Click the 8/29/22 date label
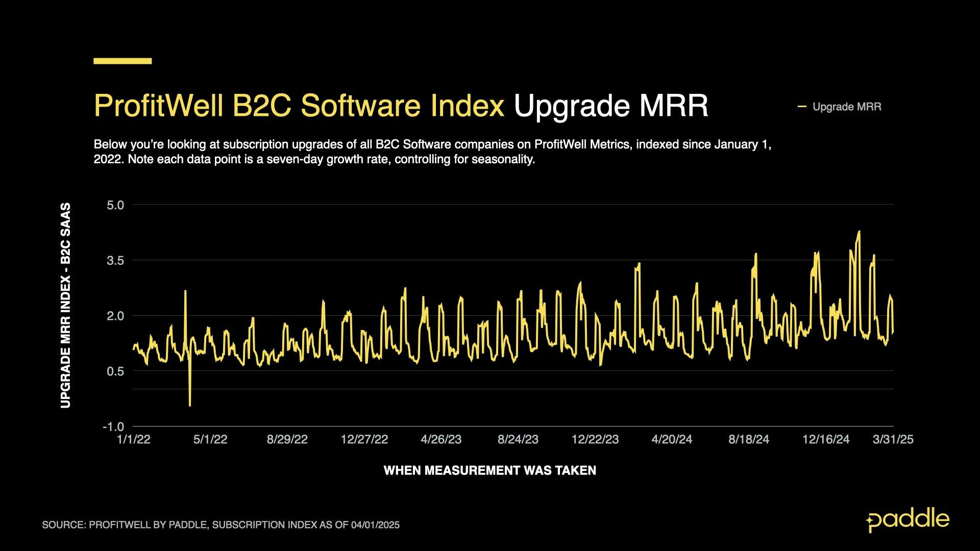 point(287,439)
